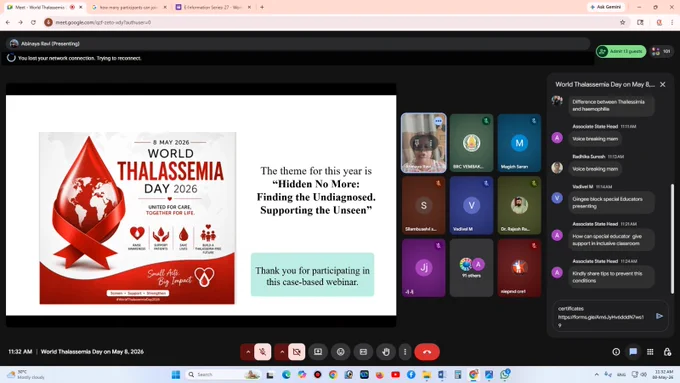
Task: Click the meet.google.com address bar
Action: pyautogui.click(x=330, y=22)
